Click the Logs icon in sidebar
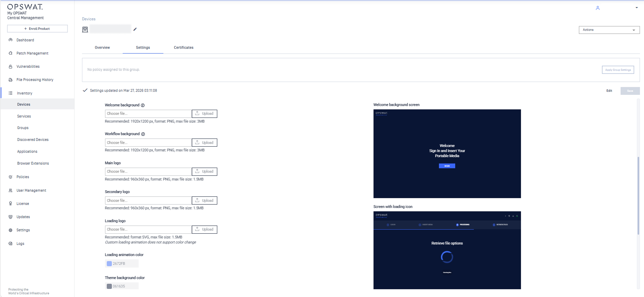Viewport: 644px width, 297px height. pyautogui.click(x=11, y=243)
